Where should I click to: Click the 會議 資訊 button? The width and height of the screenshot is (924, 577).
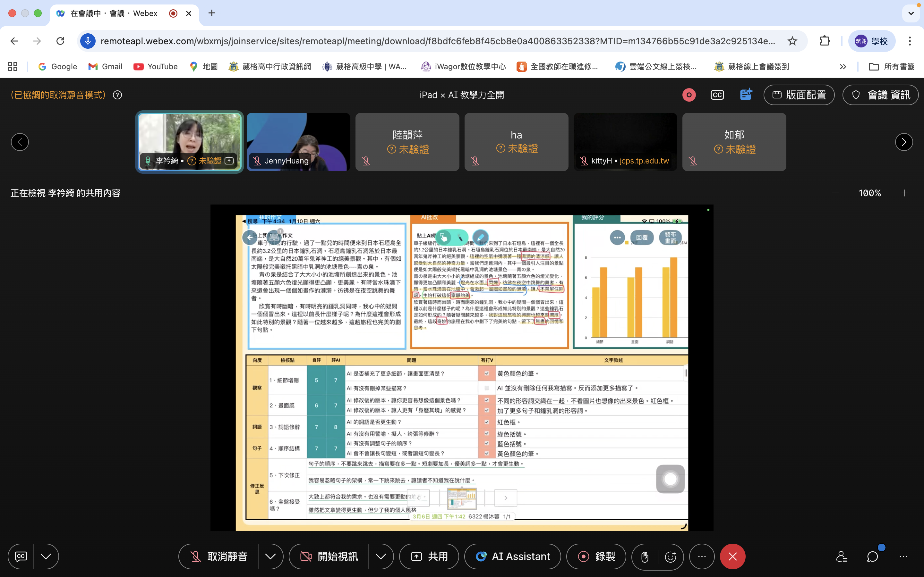880,95
